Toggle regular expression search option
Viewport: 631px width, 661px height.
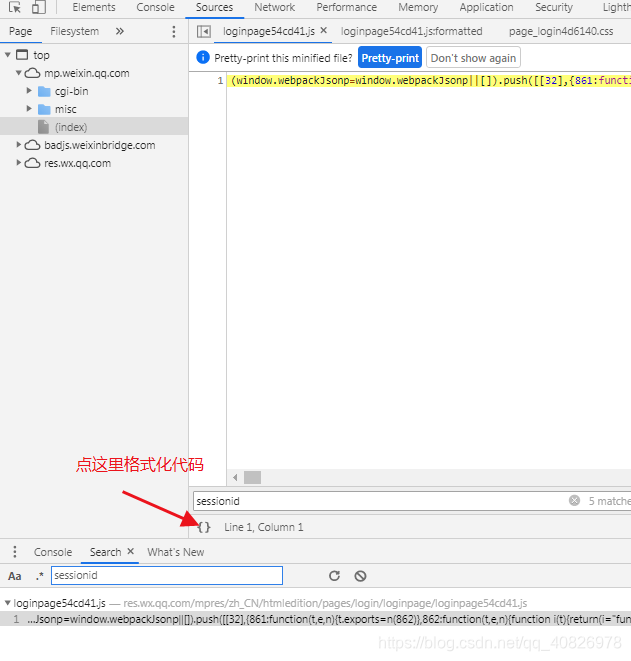pos(40,576)
